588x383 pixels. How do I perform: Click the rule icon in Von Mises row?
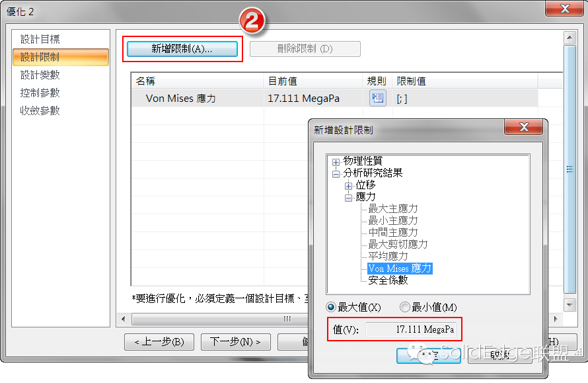(378, 99)
